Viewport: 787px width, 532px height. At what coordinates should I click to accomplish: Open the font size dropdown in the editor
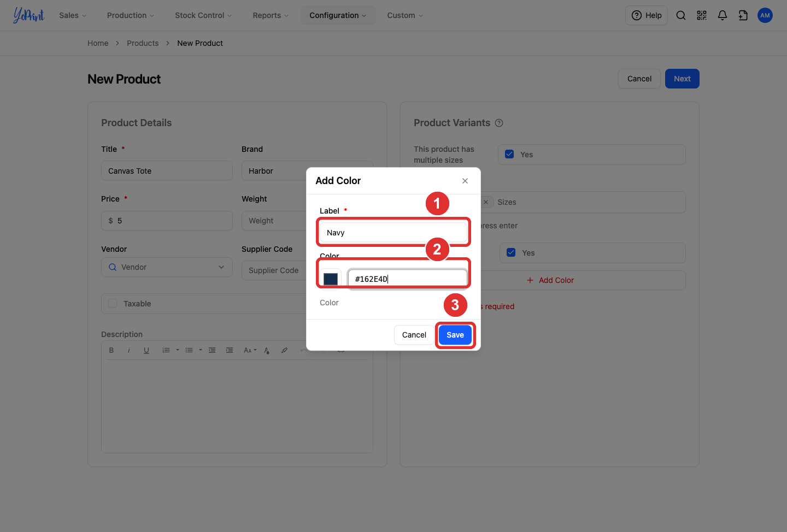250,350
